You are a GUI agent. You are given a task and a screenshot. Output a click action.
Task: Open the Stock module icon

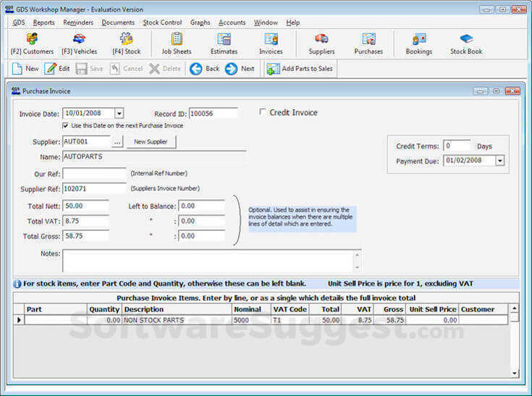point(126,40)
